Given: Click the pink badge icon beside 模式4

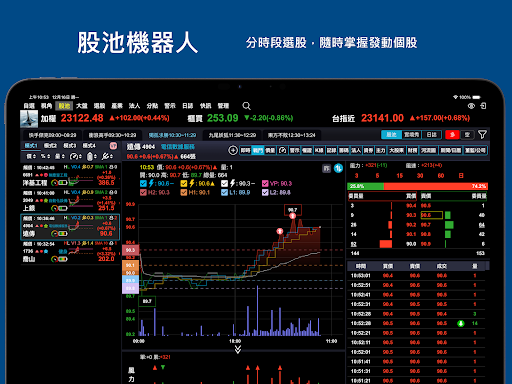Looking at the screenshot, I should [x=113, y=146].
